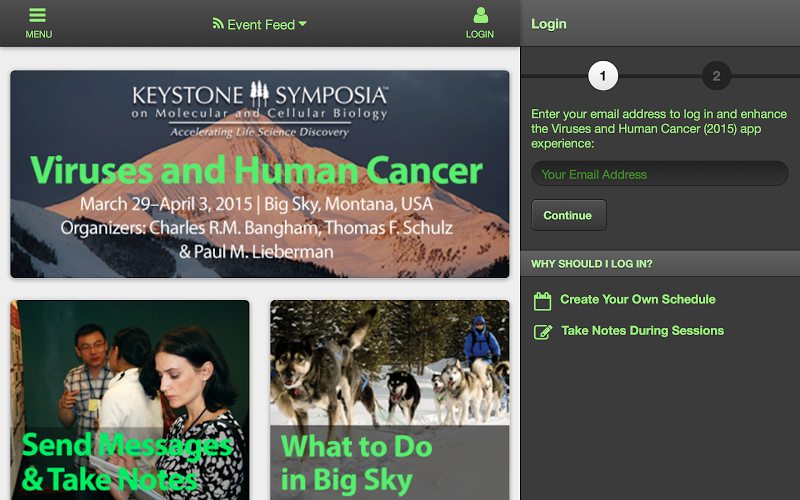Click the LOGIN user icon
The height and width of the screenshot is (500, 800).
480,15
